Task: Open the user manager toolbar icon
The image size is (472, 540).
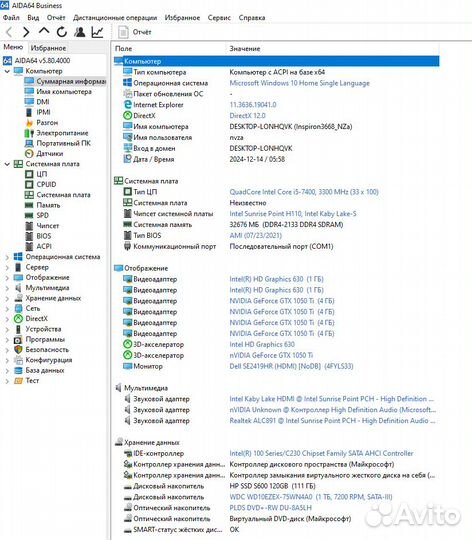Action: pyautogui.click(x=80, y=32)
